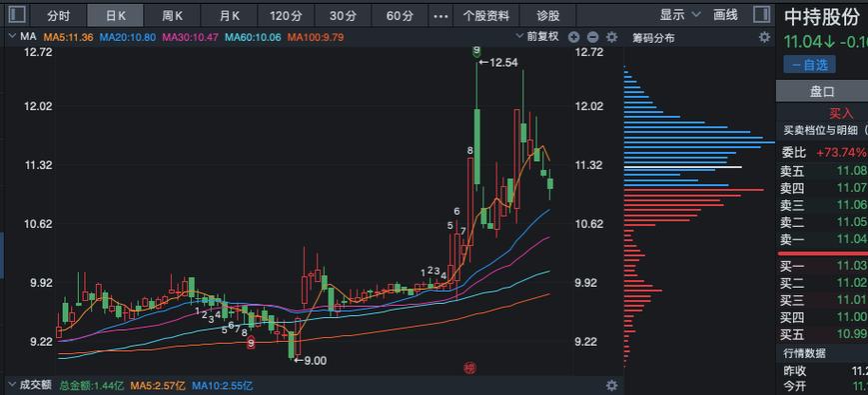Viewport: 868px width, 395px height.
Task: Open more timeframes ellipsis menu
Action: click(x=440, y=16)
